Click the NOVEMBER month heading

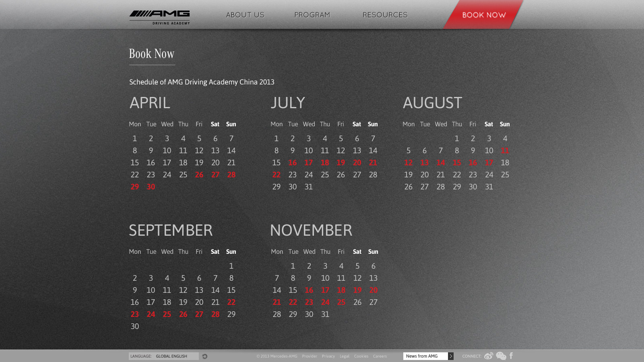[x=311, y=230]
